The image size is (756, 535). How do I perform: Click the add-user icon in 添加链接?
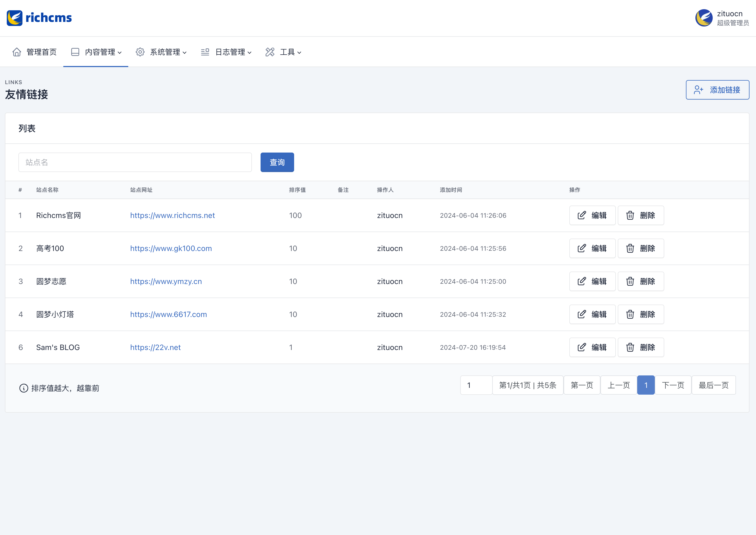[x=698, y=90]
